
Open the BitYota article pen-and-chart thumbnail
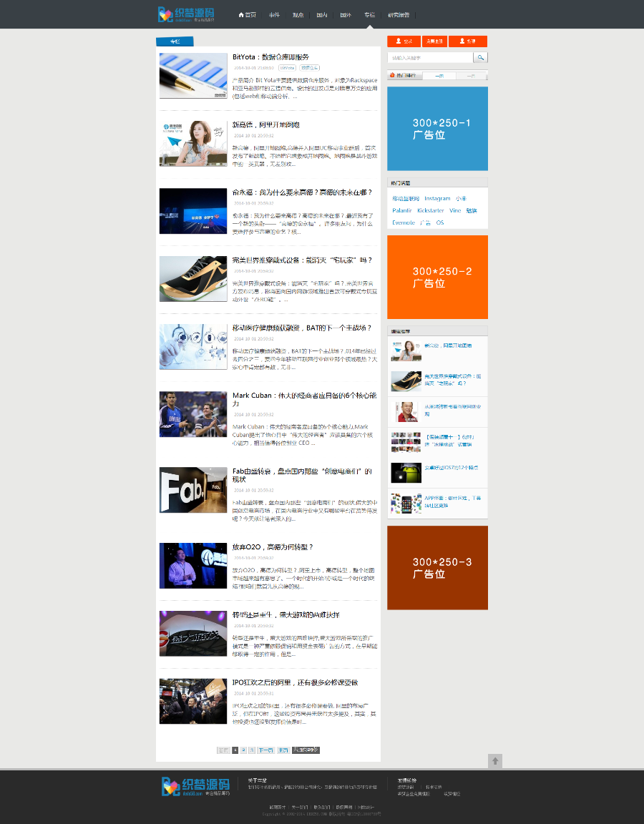193,76
